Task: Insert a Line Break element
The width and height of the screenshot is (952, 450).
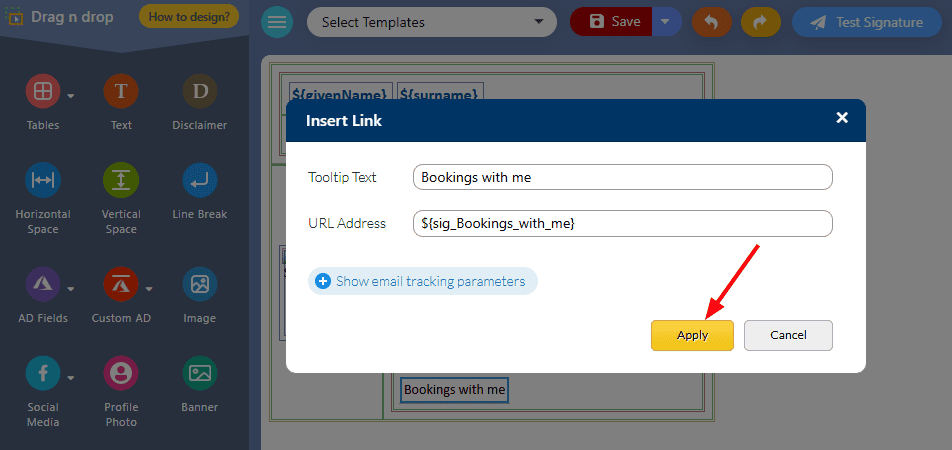Action: [x=200, y=180]
